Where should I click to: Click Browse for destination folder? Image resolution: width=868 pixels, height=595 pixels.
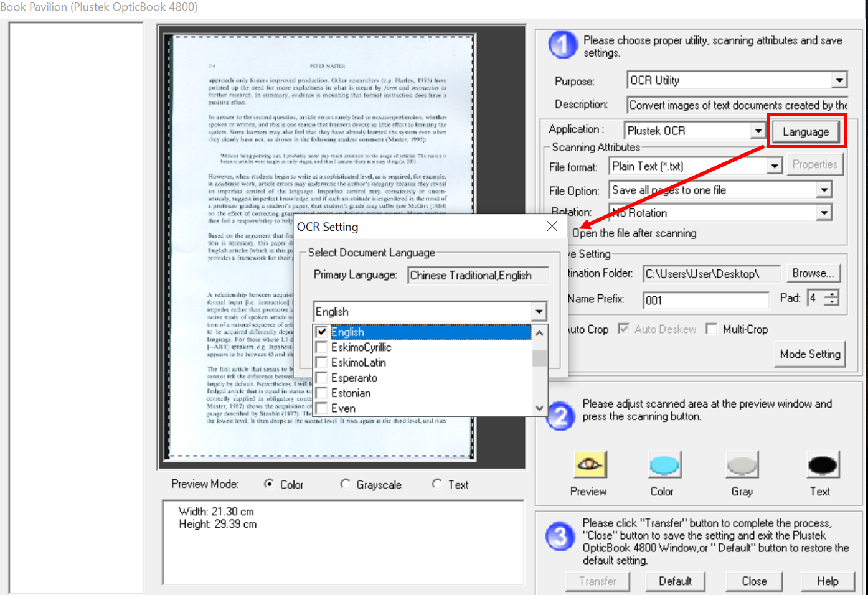(813, 273)
